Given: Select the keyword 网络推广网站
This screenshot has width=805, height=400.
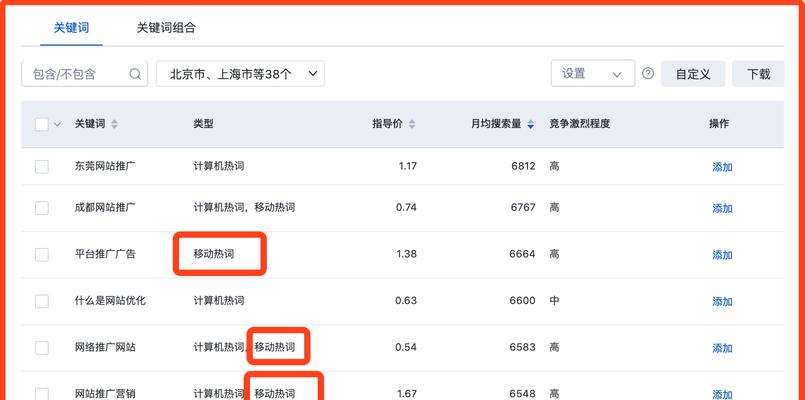Looking at the screenshot, I should [105, 348].
